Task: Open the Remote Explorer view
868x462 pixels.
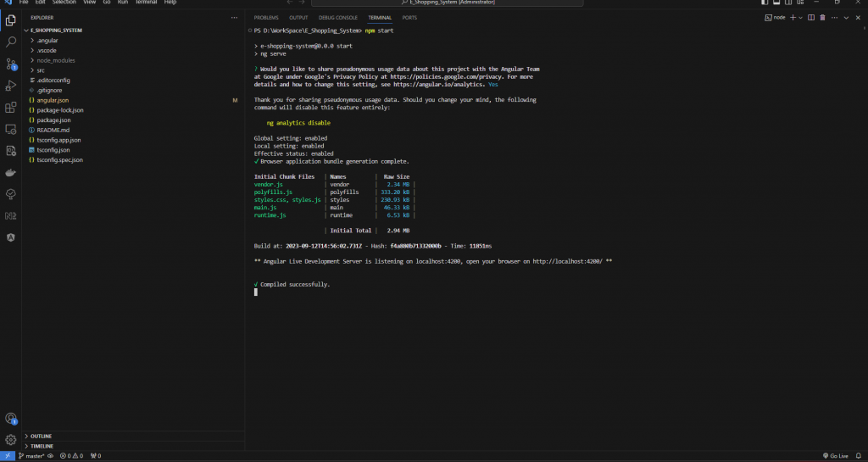Action: (10, 129)
